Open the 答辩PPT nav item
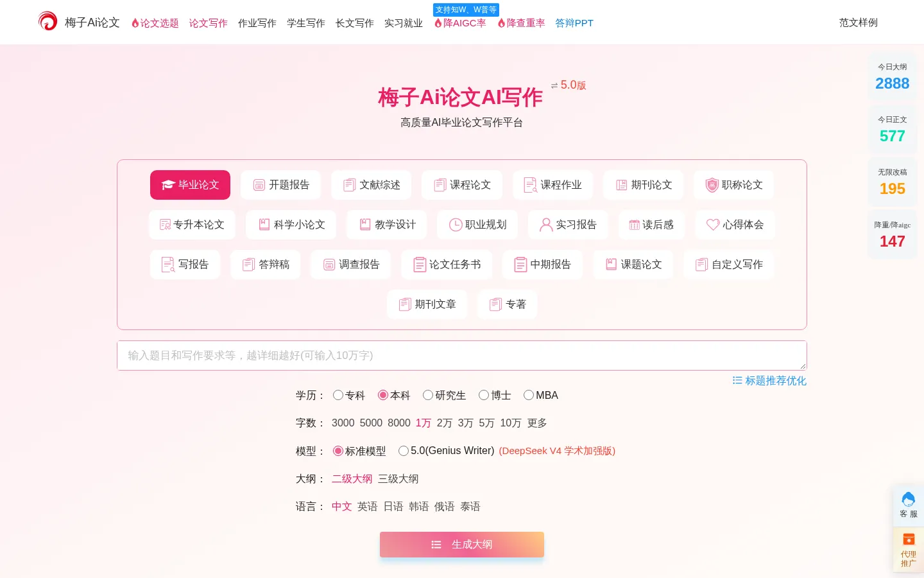The height and width of the screenshot is (578, 924). click(574, 23)
